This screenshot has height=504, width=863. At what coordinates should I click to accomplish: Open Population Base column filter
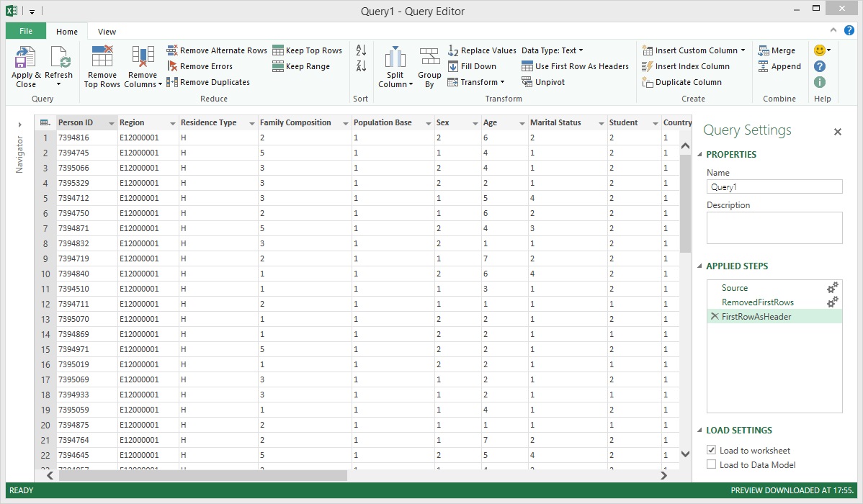click(x=428, y=123)
